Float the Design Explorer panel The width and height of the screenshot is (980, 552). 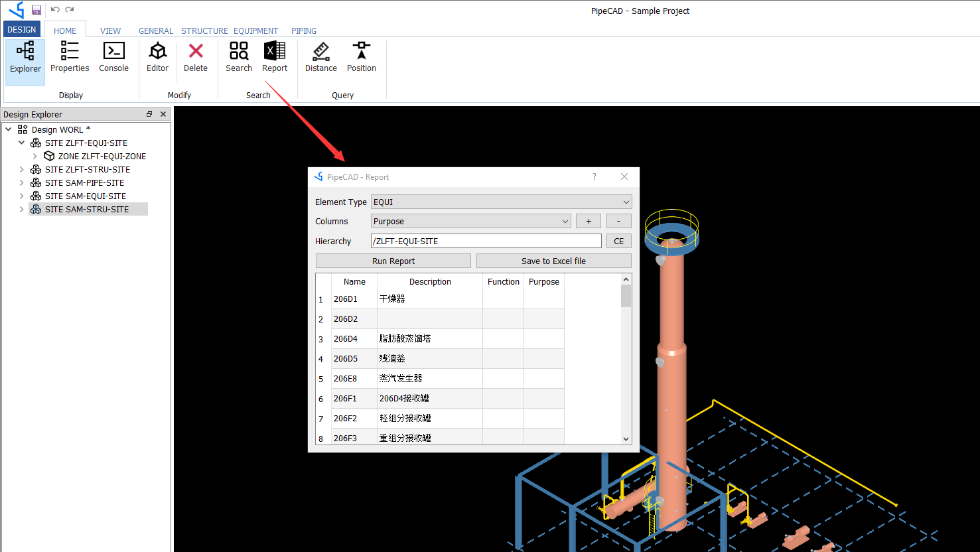[x=149, y=114]
